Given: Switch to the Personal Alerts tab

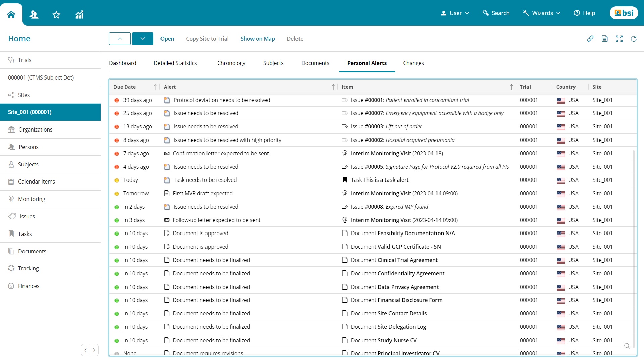Looking at the screenshot, I should click(367, 63).
